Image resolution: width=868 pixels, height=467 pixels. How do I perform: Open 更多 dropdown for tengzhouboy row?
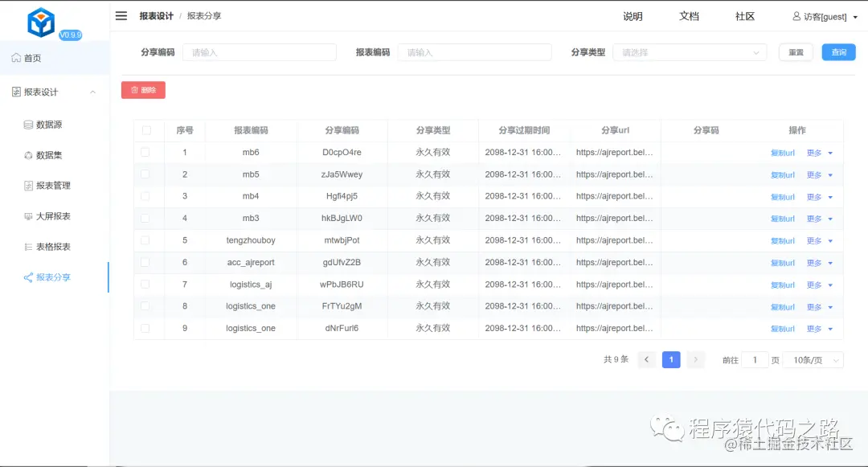pos(819,240)
